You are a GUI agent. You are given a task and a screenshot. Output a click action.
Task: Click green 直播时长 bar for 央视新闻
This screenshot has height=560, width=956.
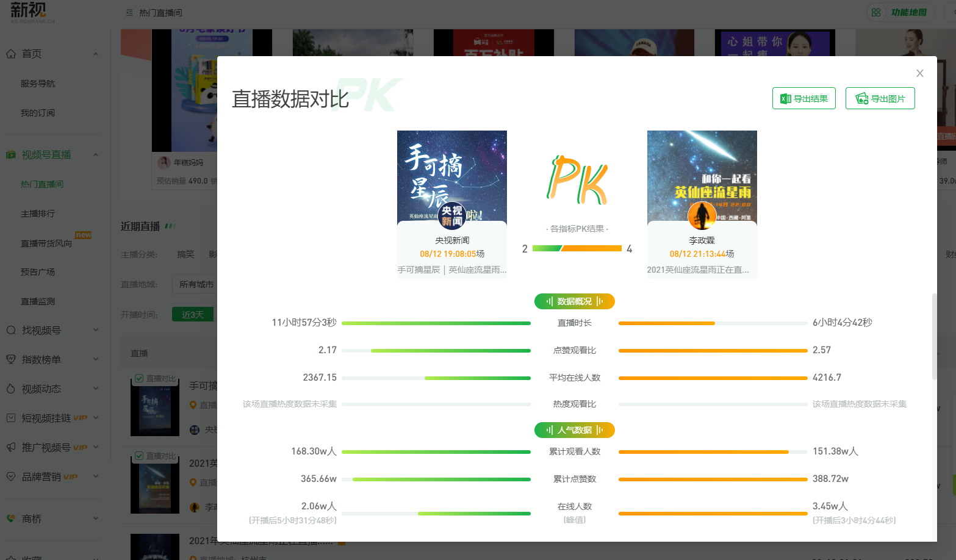click(x=436, y=323)
